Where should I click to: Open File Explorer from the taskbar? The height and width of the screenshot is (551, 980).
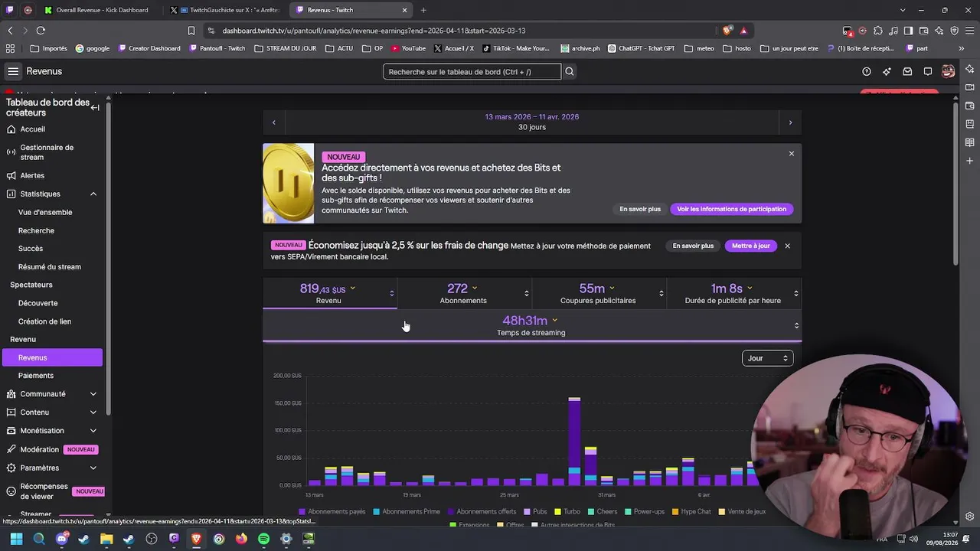tap(106, 539)
